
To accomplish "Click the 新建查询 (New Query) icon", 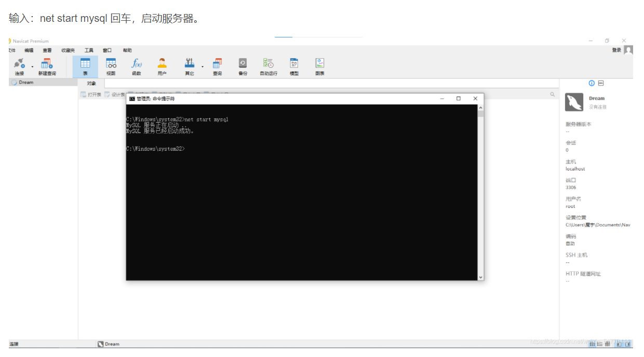I will pos(47,66).
